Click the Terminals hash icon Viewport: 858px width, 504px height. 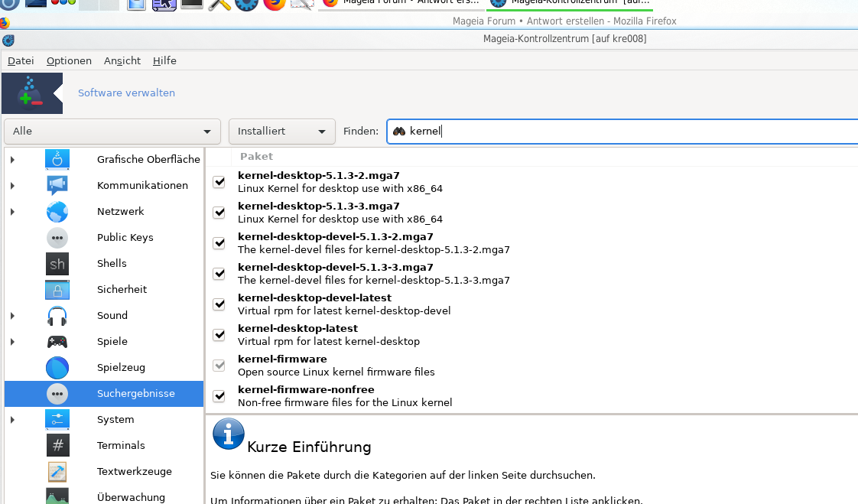click(x=57, y=445)
